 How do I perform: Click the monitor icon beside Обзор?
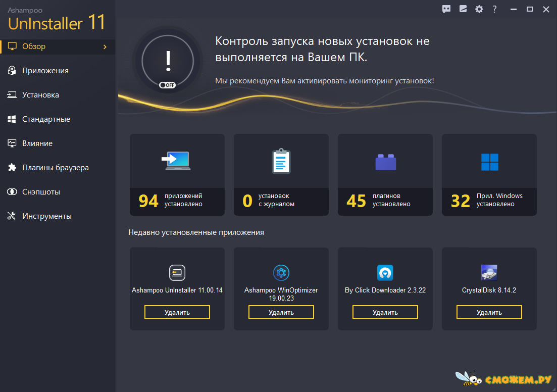tap(12, 46)
